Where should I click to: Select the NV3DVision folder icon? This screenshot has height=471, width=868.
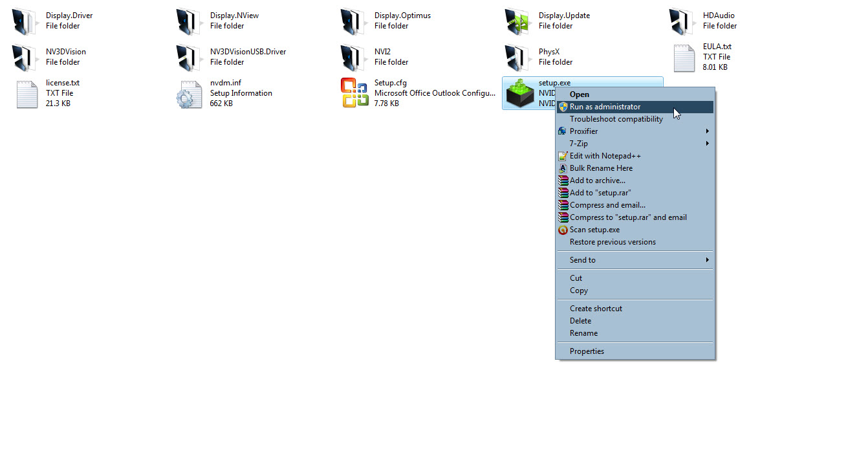coord(26,58)
